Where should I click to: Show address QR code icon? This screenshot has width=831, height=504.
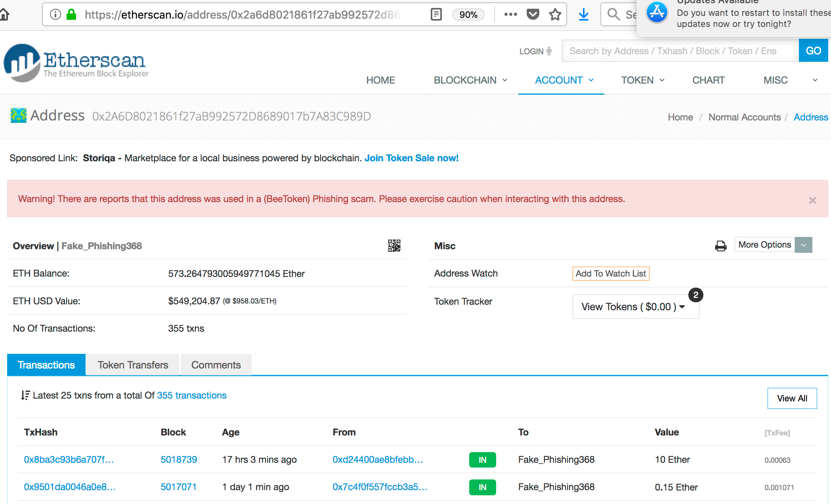(x=394, y=246)
